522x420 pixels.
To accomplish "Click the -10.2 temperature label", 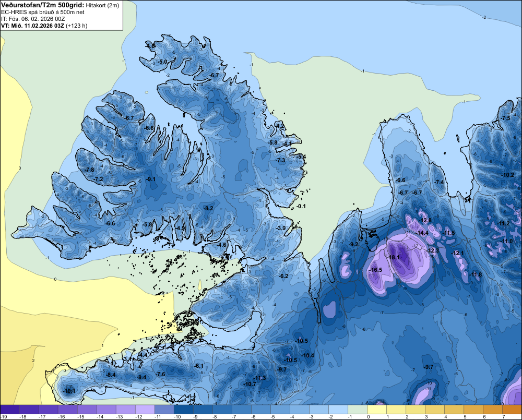I will pos(508,175).
